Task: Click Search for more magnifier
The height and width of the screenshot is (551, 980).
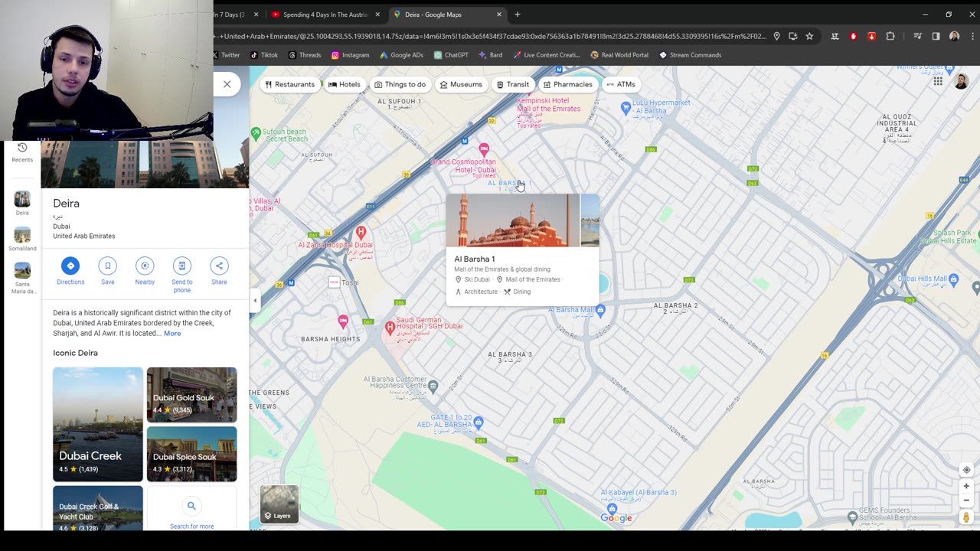Action: pos(191,506)
